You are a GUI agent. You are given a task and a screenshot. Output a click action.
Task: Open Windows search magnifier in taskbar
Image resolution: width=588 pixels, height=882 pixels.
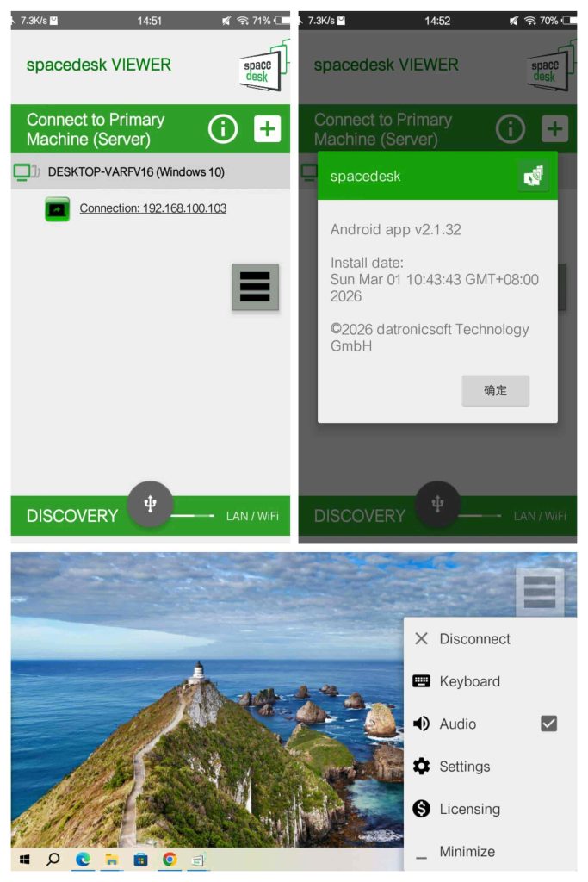53,860
